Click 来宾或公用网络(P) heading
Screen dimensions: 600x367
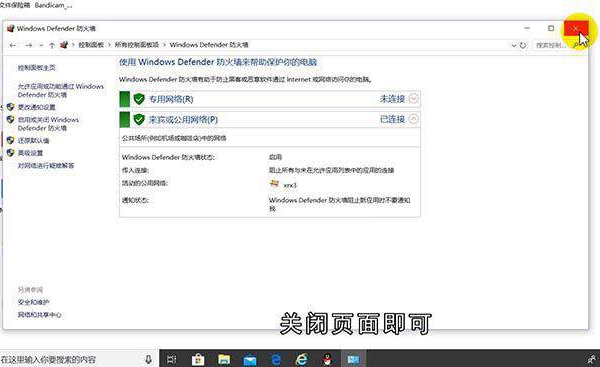(x=183, y=119)
